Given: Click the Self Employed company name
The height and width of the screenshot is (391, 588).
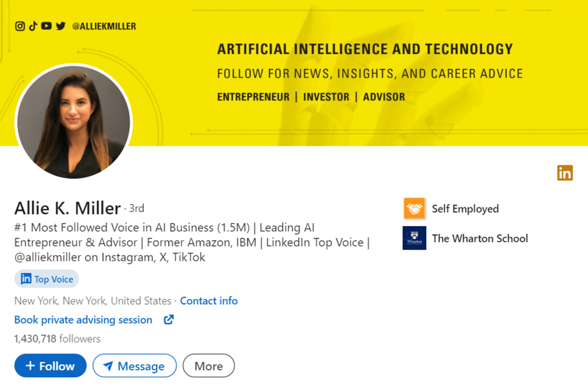Looking at the screenshot, I should point(465,209).
